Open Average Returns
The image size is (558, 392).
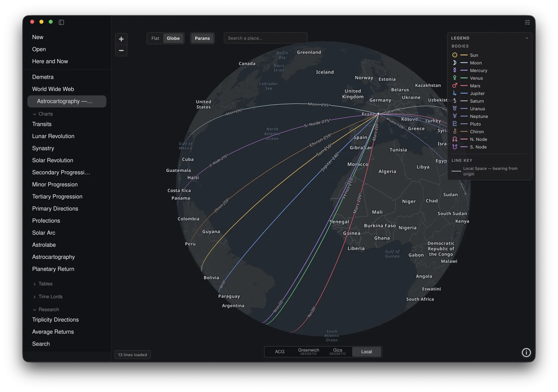(53, 332)
